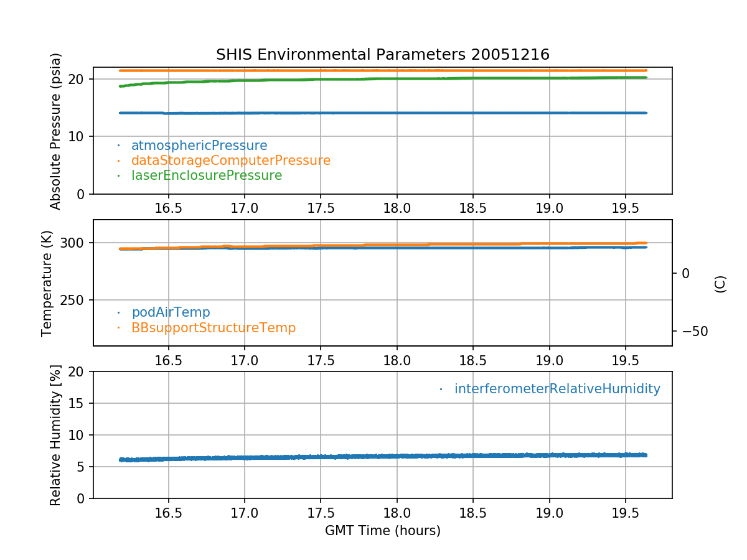This screenshot has height=560, width=747.
Task: Select the "Temperature (K)" y-axis label
Action: point(47,283)
